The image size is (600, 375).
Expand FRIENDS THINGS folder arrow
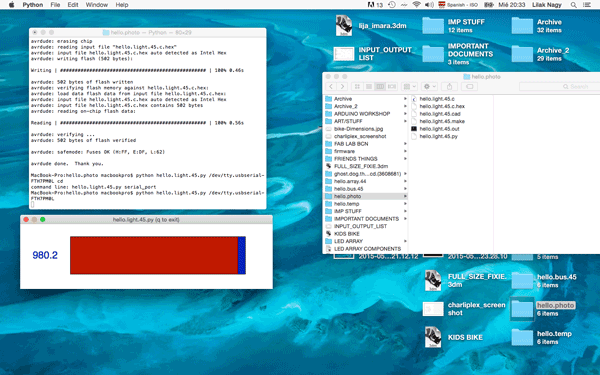[x=405, y=159]
